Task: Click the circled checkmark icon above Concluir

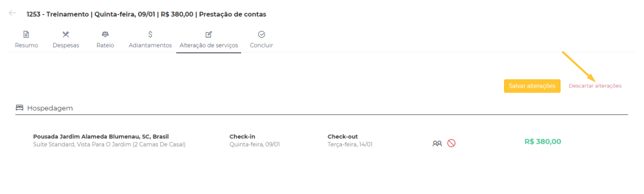Action: coord(261,34)
